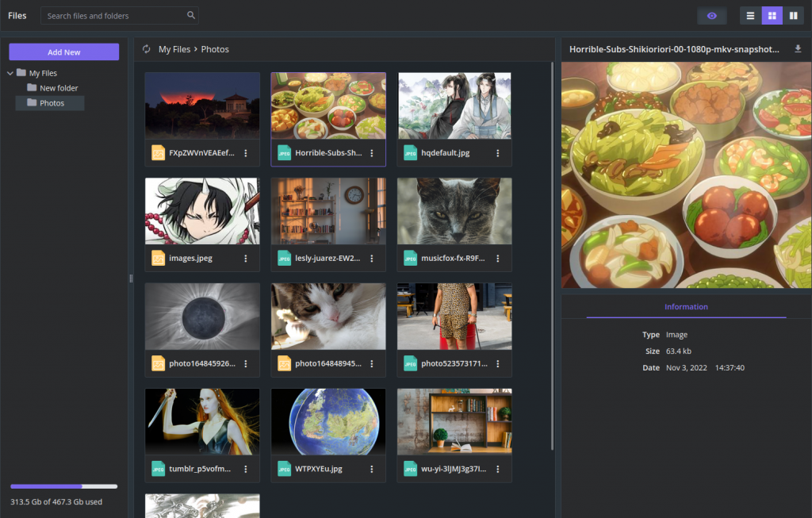Click the New folder icon in sidebar
Viewport: 812px width, 518px height.
[x=33, y=87]
